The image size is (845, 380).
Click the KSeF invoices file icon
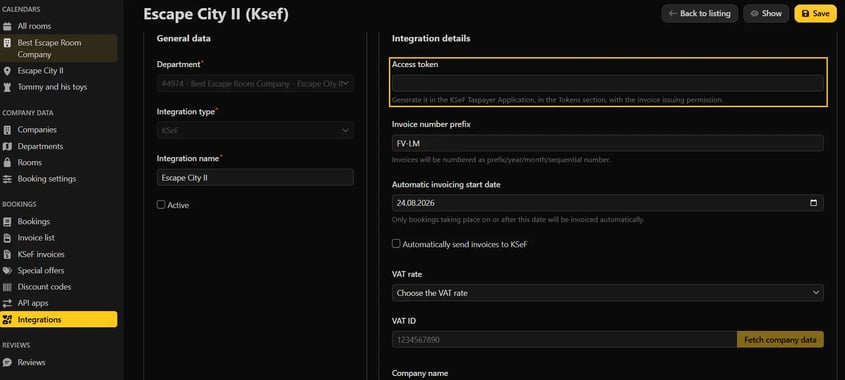click(x=8, y=254)
